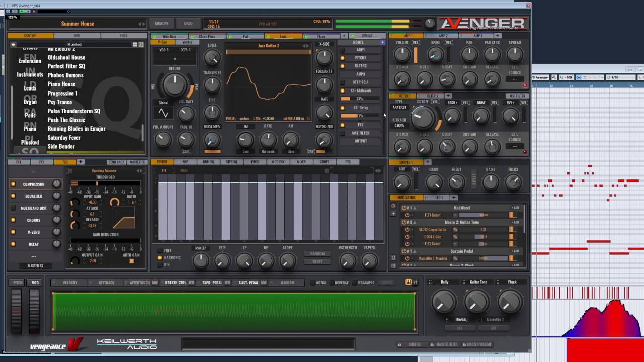Add a new AMP envelope tab
The image size is (644, 362).
(x=497, y=36)
